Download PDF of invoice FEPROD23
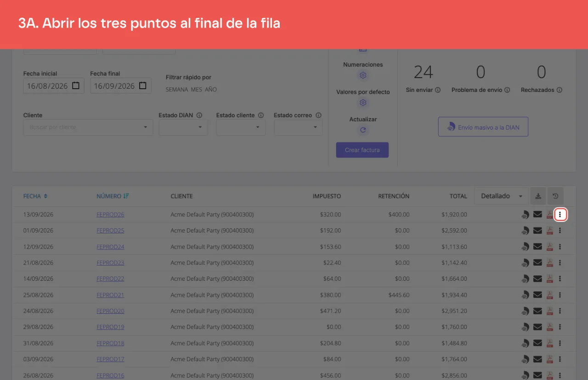The width and height of the screenshot is (588, 380). 549,263
